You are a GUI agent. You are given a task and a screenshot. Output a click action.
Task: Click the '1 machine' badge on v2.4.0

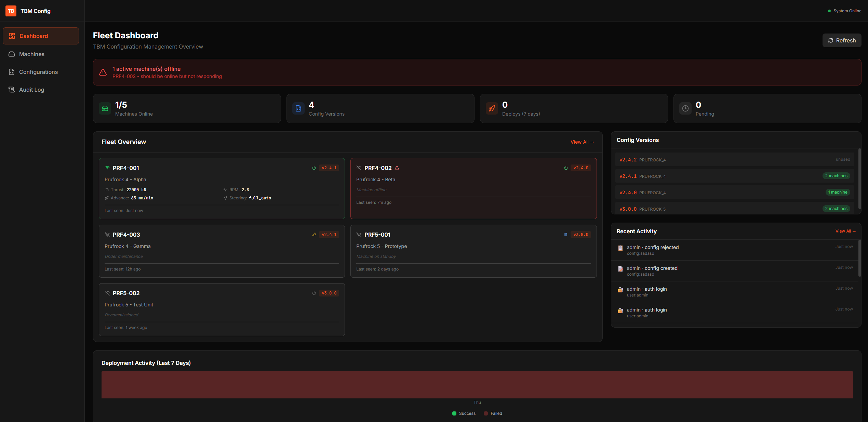[x=838, y=192]
